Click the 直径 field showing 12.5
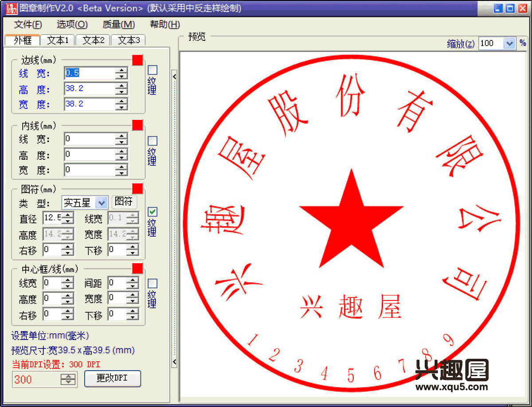532x407 pixels. (52, 218)
